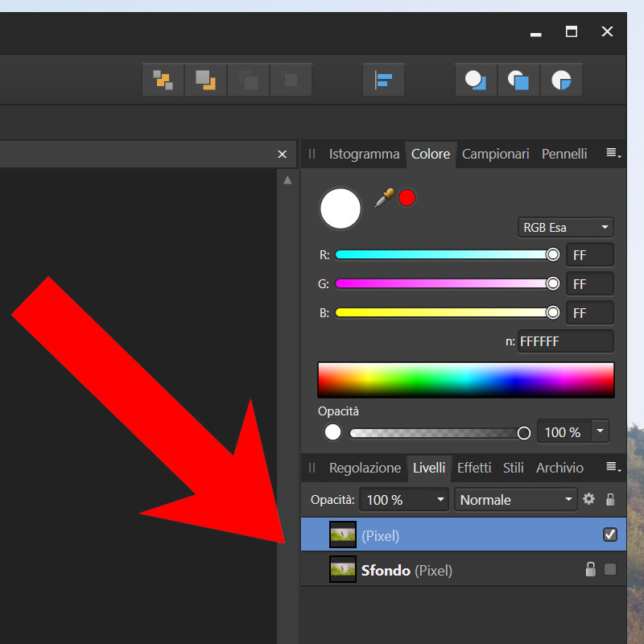Open the Effetti tab

pos(474,468)
